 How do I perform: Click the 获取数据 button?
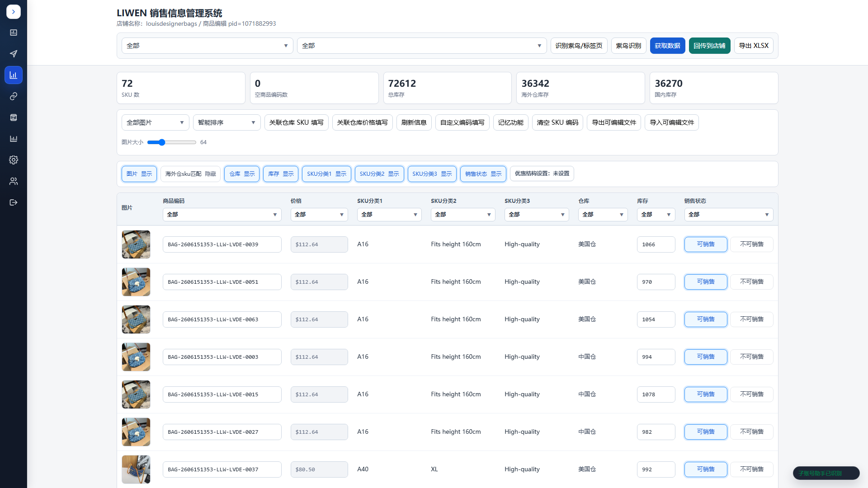[x=667, y=46]
